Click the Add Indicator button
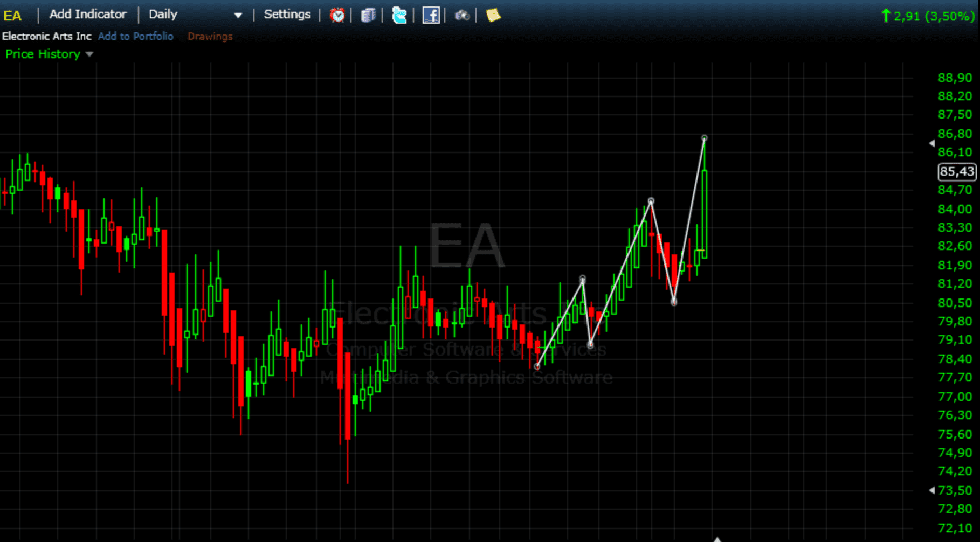 click(x=88, y=15)
